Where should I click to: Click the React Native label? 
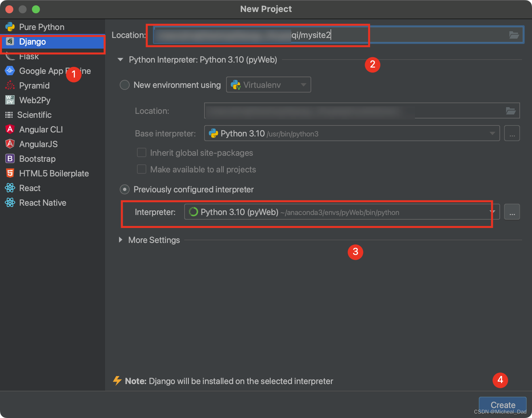[43, 203]
